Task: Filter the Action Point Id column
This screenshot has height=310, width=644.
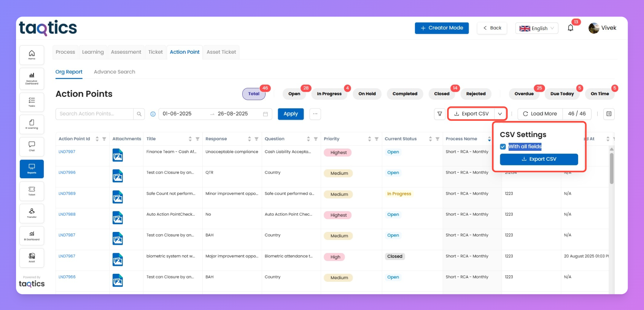Action: click(x=104, y=139)
